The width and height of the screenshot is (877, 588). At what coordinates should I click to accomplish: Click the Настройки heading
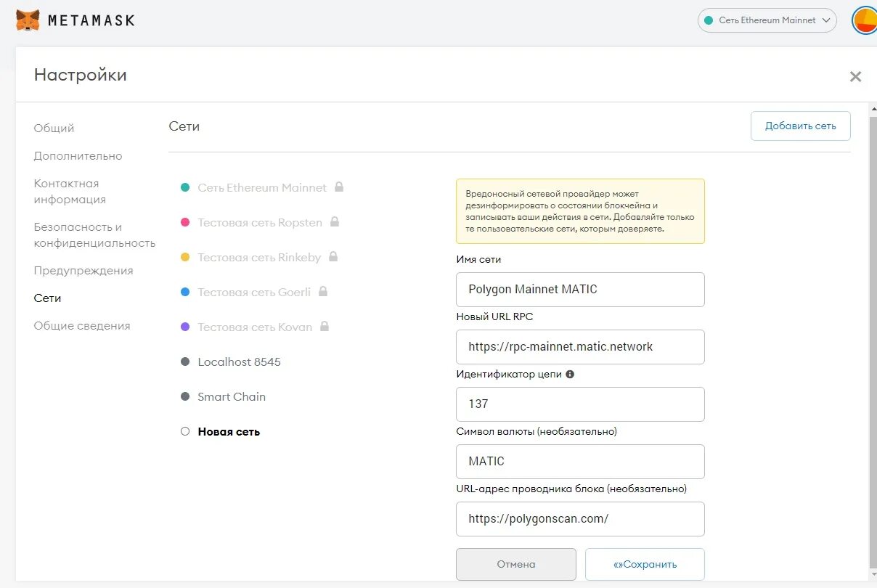pyautogui.click(x=80, y=74)
